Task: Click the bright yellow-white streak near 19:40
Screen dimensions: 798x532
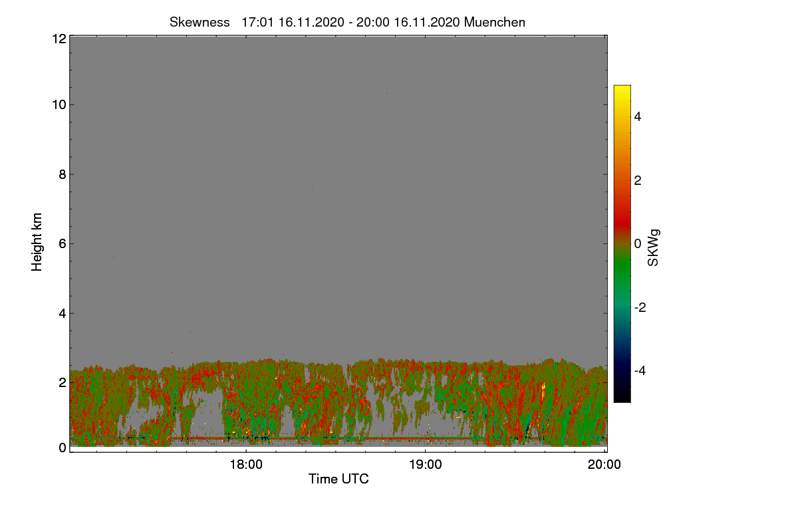Action: [x=543, y=390]
